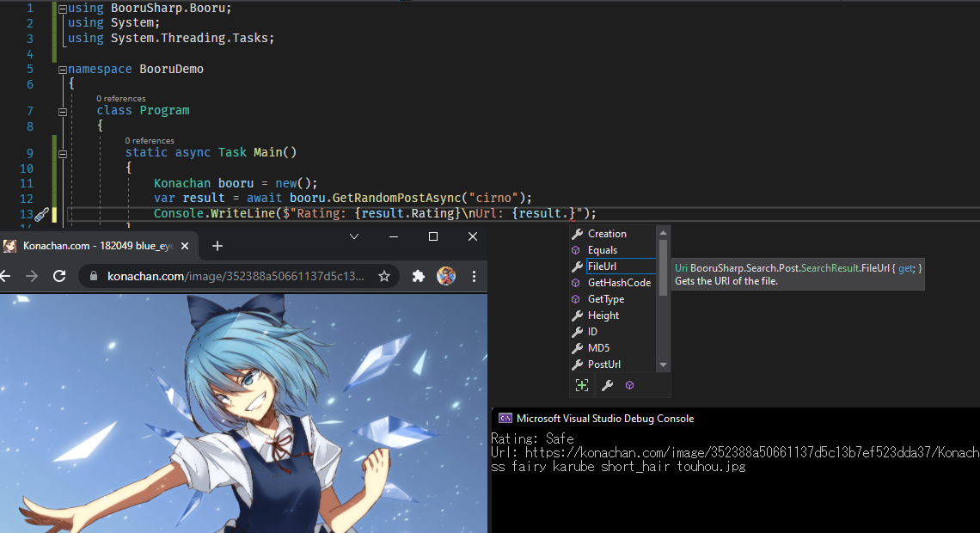Click the Cirno image in browser
This screenshot has width=980, height=533.
[243, 414]
